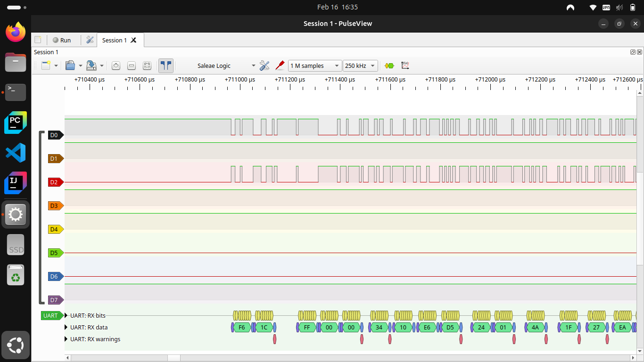Select the D7 channel label
This screenshot has width=644, height=362.
(x=56, y=300)
